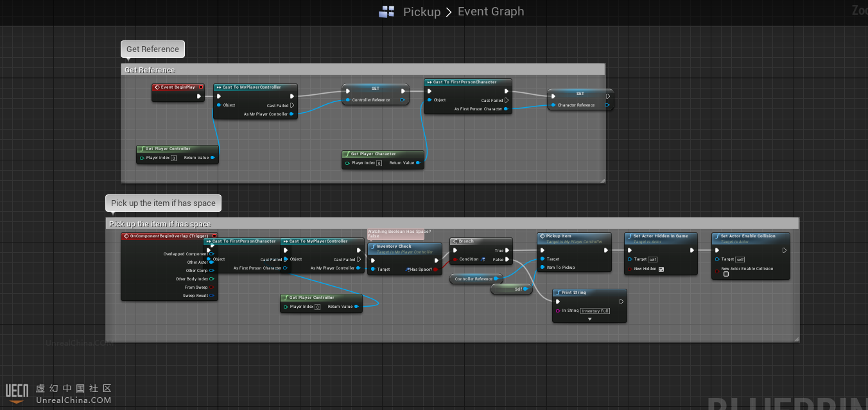Select the Set Actor Enable Collision node
Image resolution: width=868 pixels, height=410 pixels.
[x=751, y=255]
